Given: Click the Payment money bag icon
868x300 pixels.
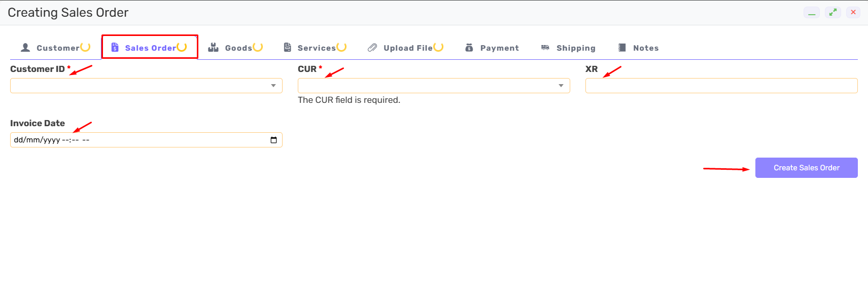Looking at the screenshot, I should pyautogui.click(x=469, y=48).
